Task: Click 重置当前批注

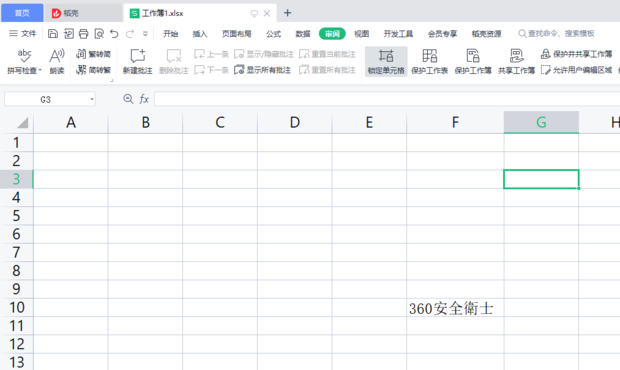Action: click(x=327, y=54)
